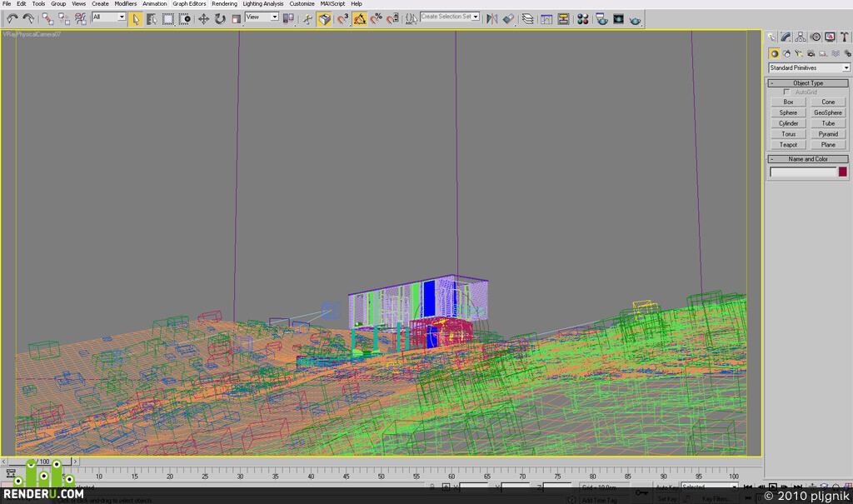This screenshot has height=504, width=853.
Task: Click the Undo arrow icon
Action: point(12,19)
